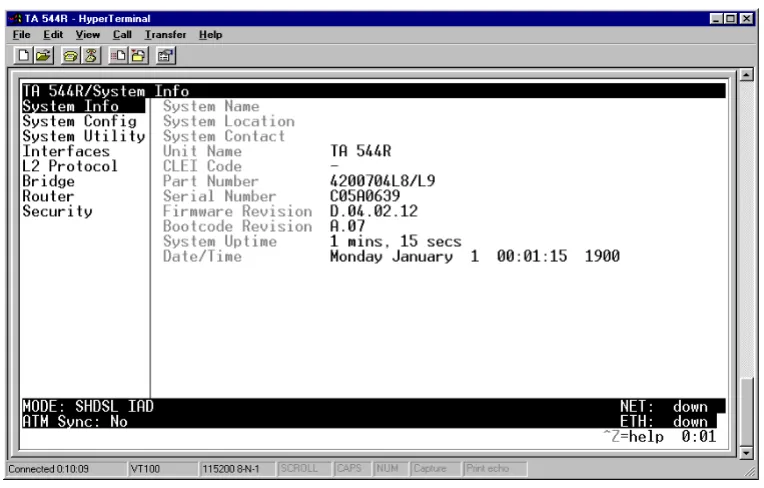Image resolution: width=764 pixels, height=488 pixels.
Task: Select L2 Protocol in terminal menu
Action: click(70, 166)
